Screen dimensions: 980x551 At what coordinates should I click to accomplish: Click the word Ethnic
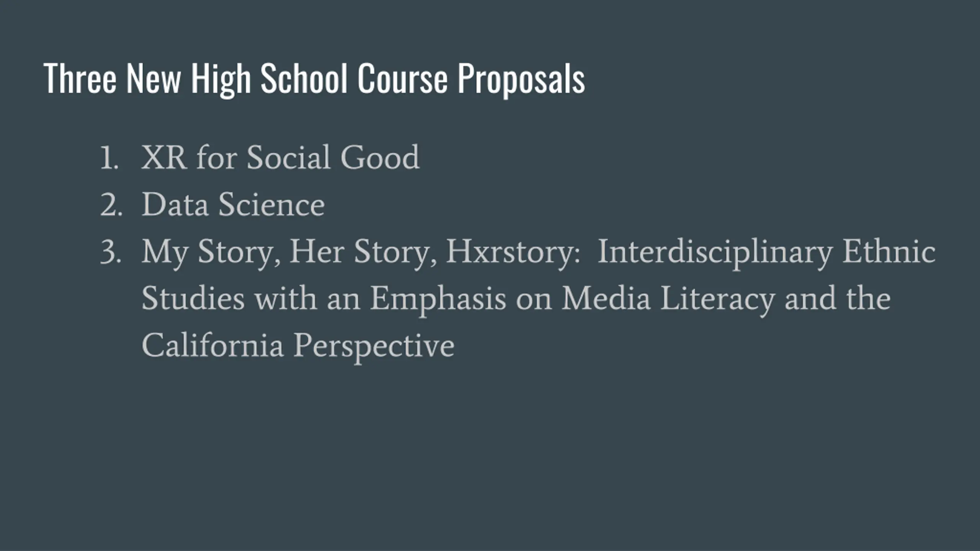click(889, 251)
